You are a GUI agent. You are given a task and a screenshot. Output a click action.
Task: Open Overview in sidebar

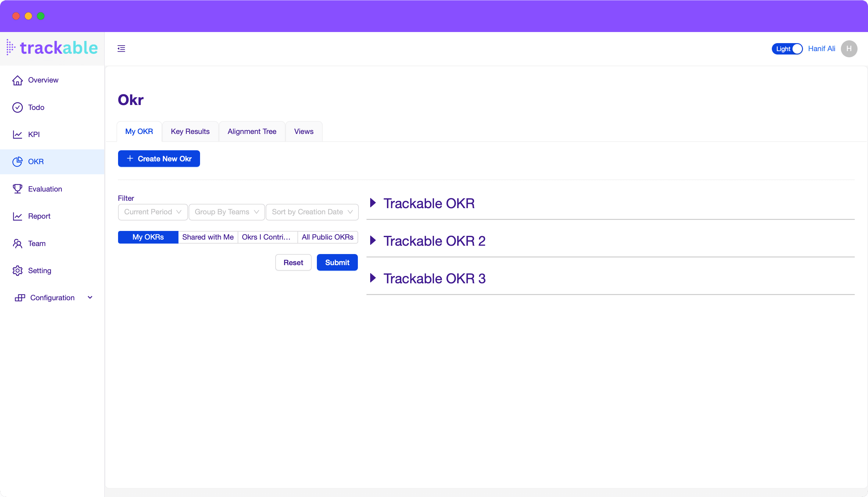[52, 80]
